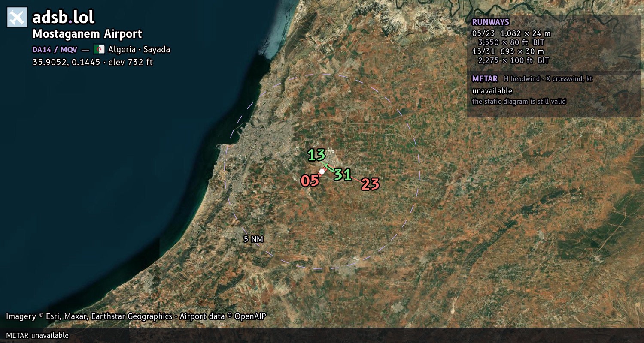Click 'the static diagram is still valid' note
This screenshot has width=644, height=343.
point(519,102)
